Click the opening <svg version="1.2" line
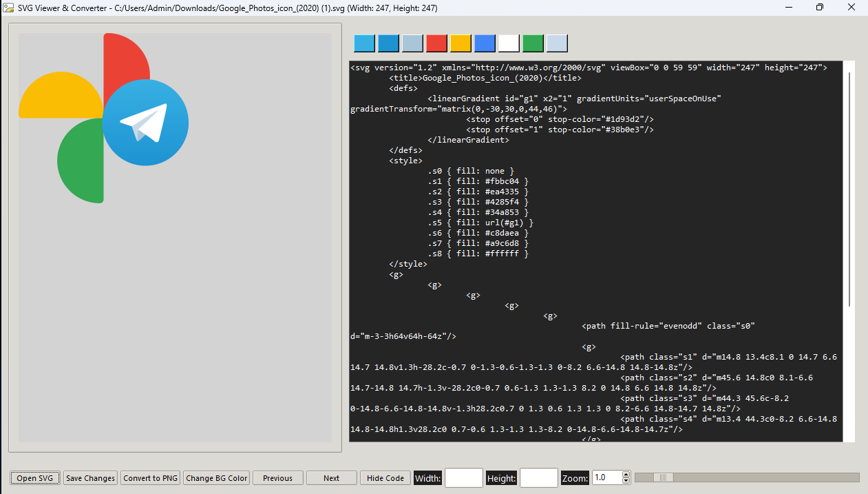Viewport: 868px width, 494px height. click(589, 68)
